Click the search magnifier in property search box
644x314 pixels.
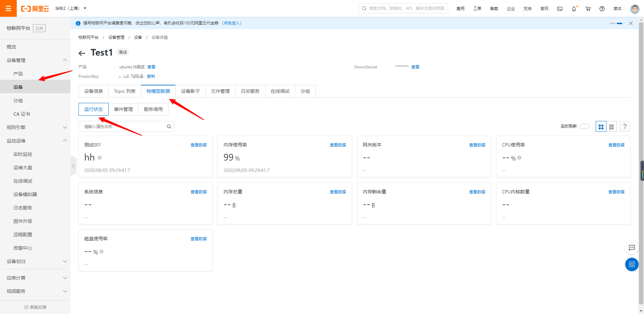coord(169,126)
